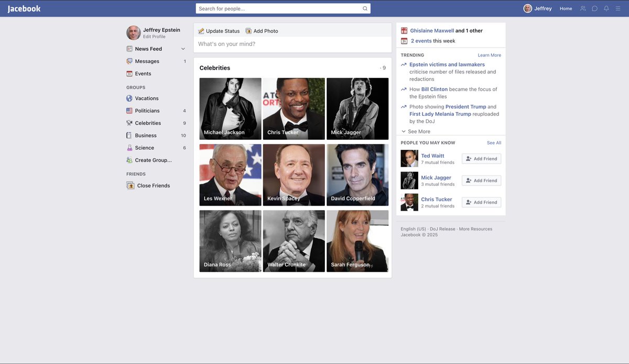Open the Bill Clinton trending link
The width and height of the screenshot is (629, 364).
[435, 89]
